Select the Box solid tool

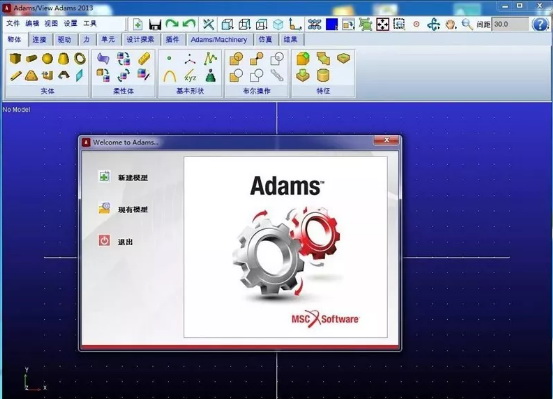click(x=15, y=58)
